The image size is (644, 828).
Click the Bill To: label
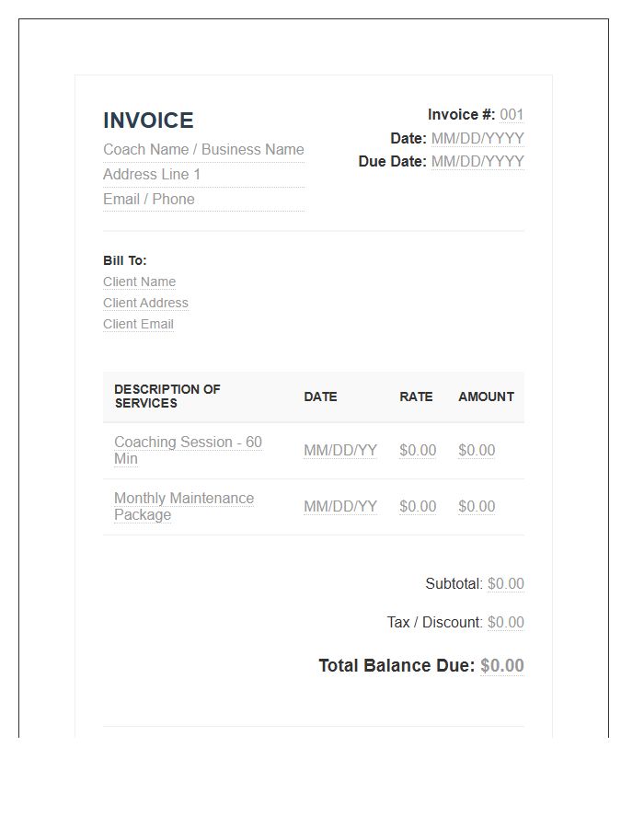tap(124, 261)
